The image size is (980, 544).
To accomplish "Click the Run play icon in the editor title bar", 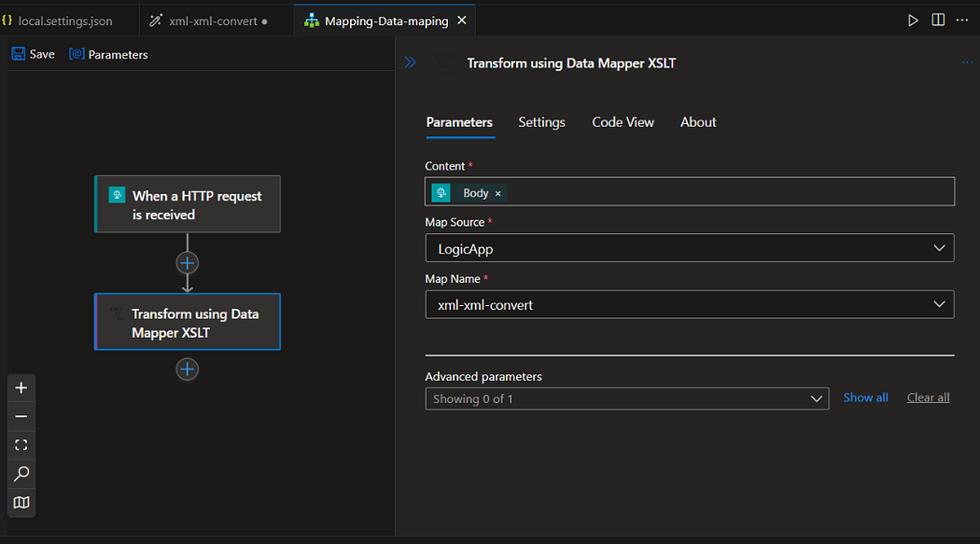I will [x=913, y=21].
